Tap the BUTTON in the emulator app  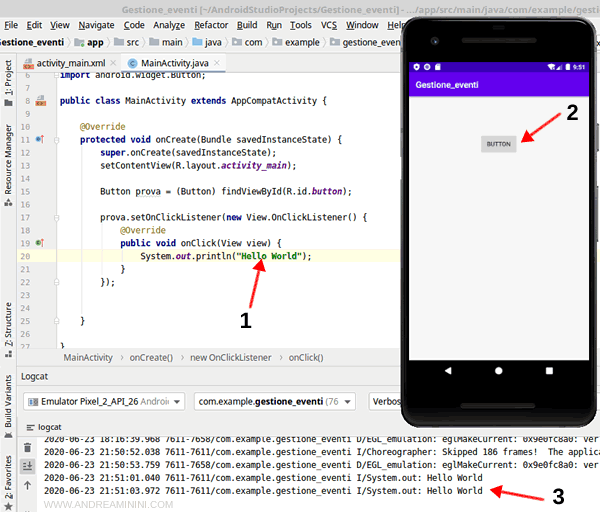(x=497, y=143)
